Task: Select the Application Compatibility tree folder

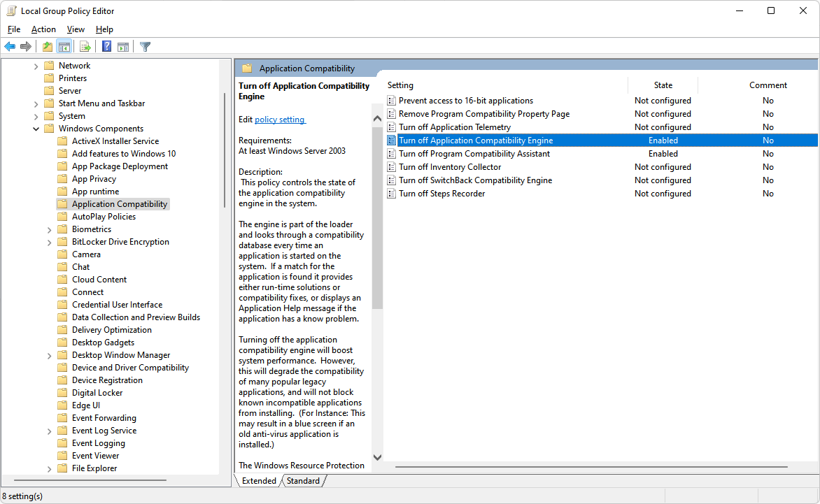Action: pos(119,204)
